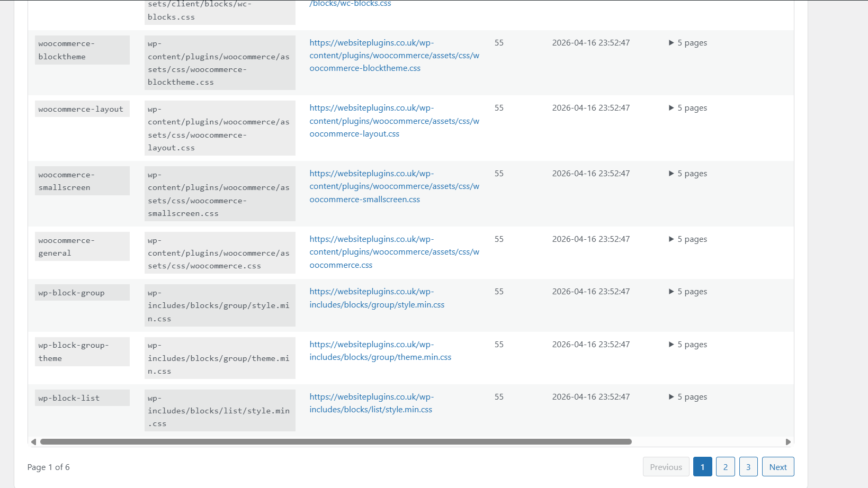
Task: Click the Next pagination button
Action: 777,466
